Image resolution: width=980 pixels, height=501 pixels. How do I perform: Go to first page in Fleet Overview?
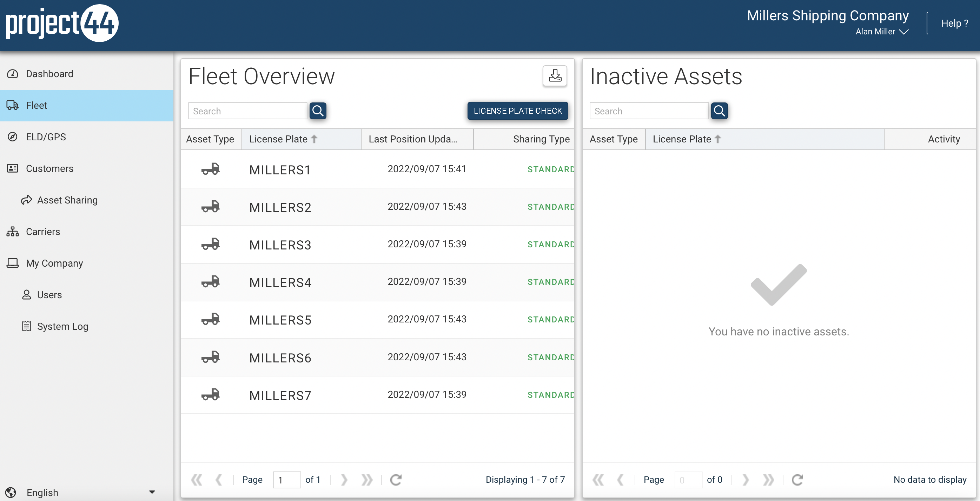click(x=197, y=480)
